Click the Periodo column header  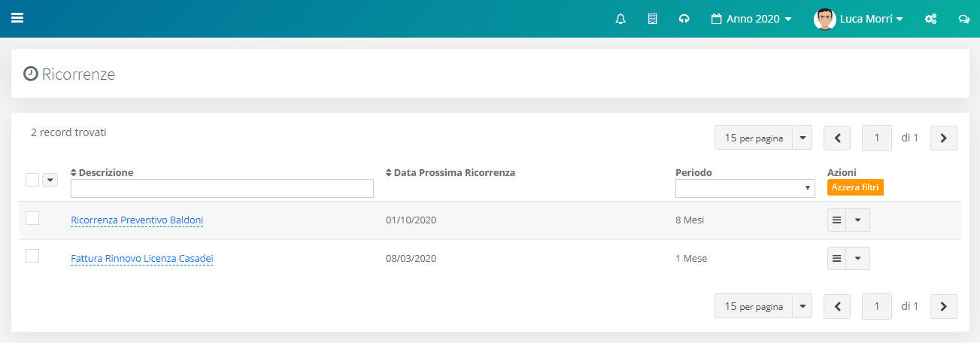[x=693, y=172]
